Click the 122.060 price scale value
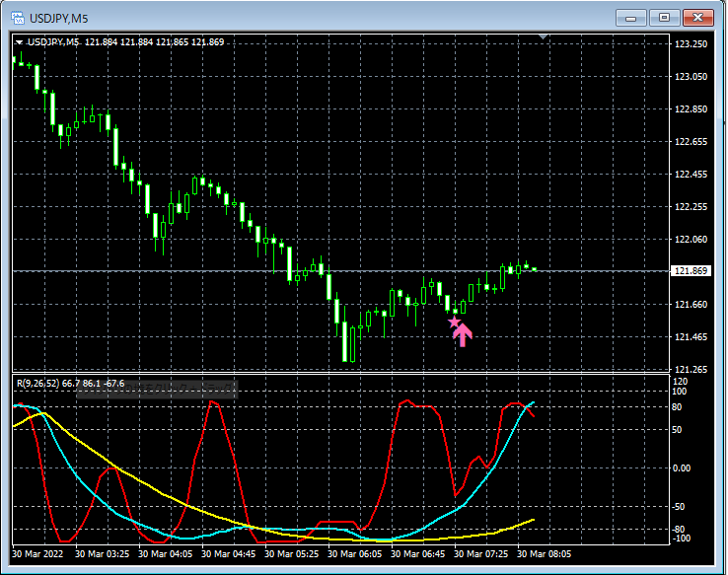 pyautogui.click(x=691, y=240)
